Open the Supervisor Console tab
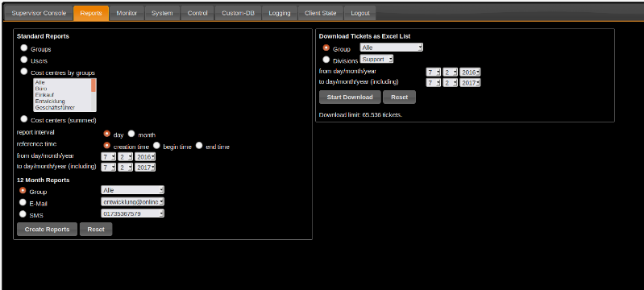The height and width of the screenshot is (290, 644). (x=39, y=13)
